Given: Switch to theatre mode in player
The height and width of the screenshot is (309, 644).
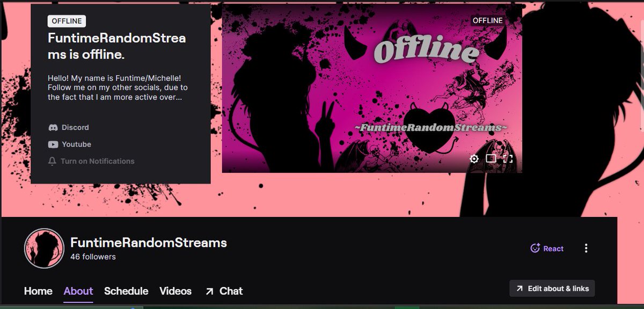Looking at the screenshot, I should (x=491, y=158).
